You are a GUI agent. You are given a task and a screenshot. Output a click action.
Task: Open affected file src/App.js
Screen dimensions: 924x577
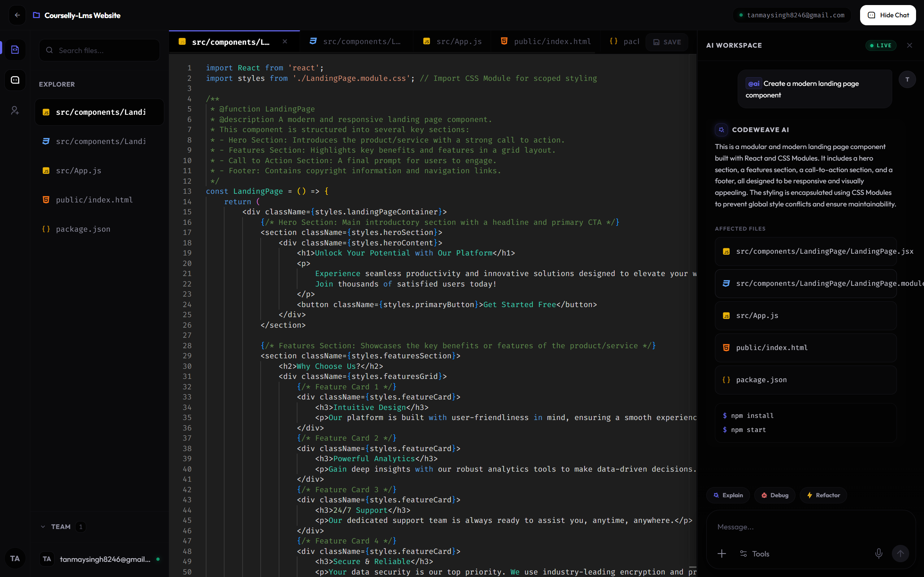[806, 316]
